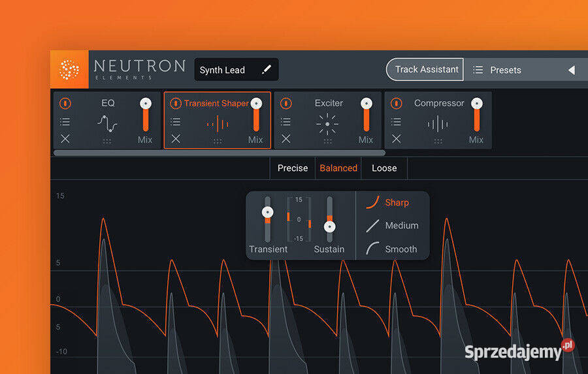Bypass the EQ module power button
Viewport: 588px width, 374px height.
click(65, 103)
